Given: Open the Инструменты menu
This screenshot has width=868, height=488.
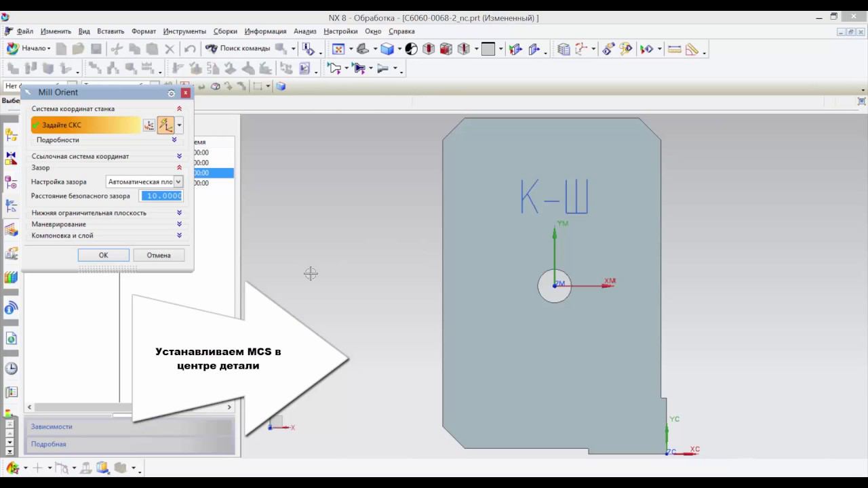Looking at the screenshot, I should 184,31.
